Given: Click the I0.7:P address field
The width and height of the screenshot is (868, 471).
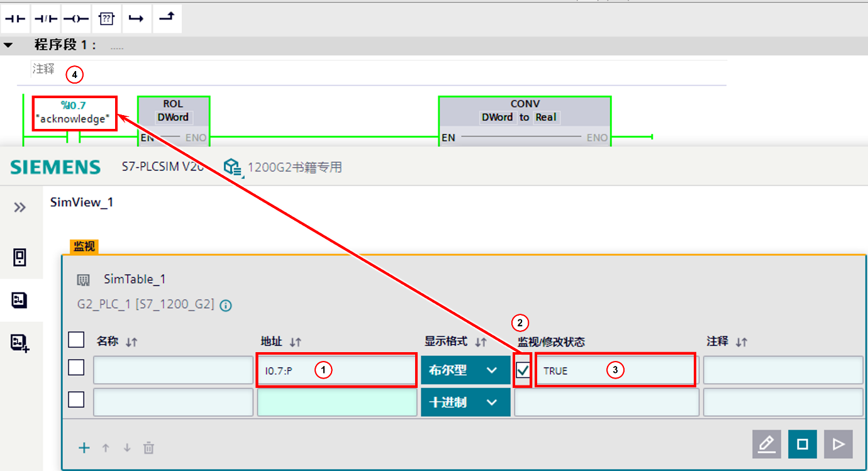Looking at the screenshot, I should click(x=336, y=370).
